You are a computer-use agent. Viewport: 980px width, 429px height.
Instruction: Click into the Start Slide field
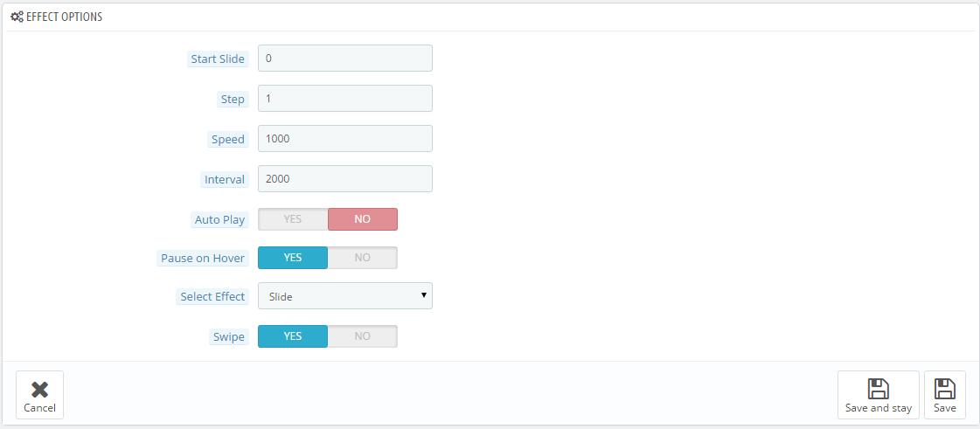(x=345, y=58)
